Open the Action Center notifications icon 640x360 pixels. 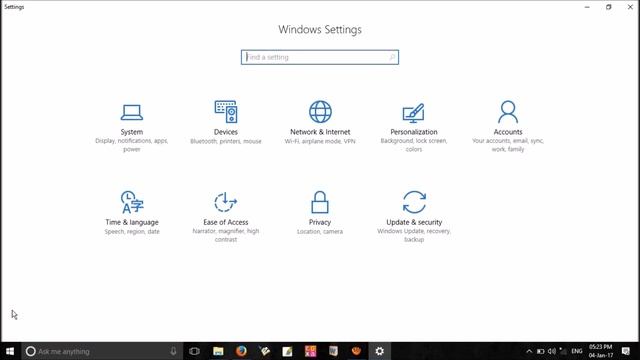(626, 351)
